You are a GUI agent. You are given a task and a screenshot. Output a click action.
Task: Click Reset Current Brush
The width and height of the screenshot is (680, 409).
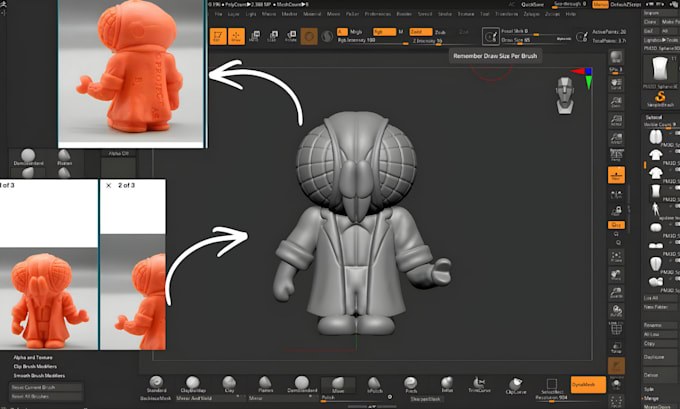(46, 387)
